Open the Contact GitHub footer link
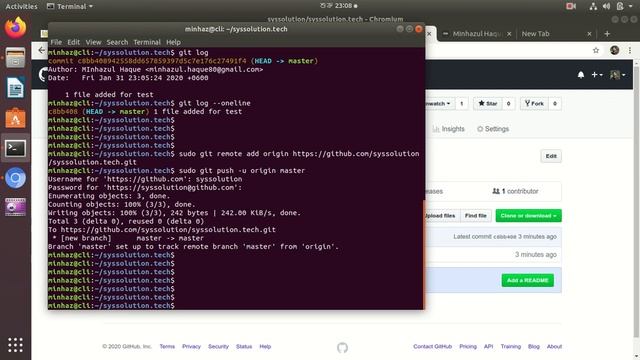This screenshot has width=640, height=360. (x=432, y=347)
